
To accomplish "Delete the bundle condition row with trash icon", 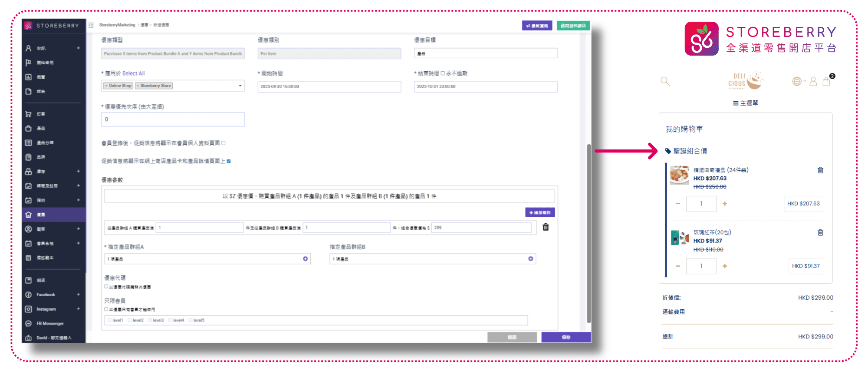I will (x=546, y=227).
